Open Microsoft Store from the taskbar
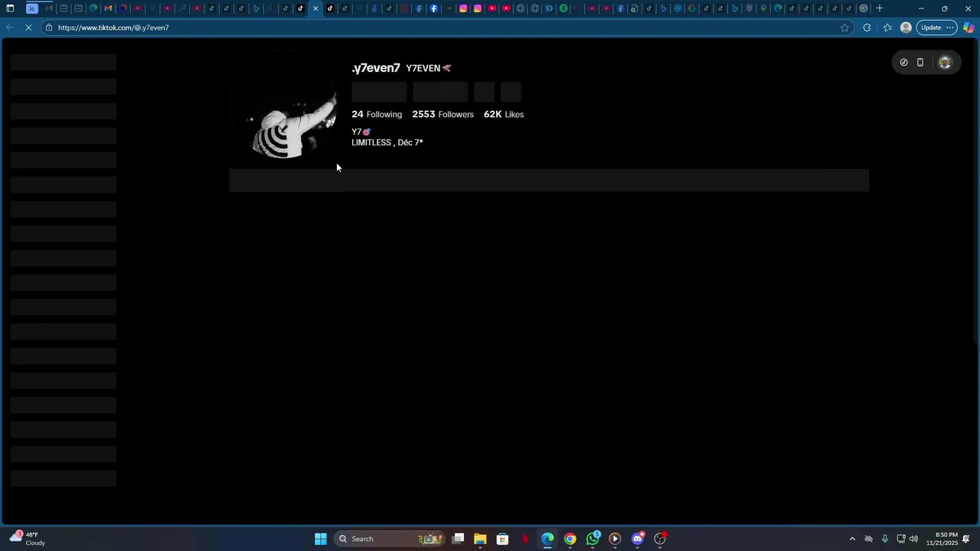The width and height of the screenshot is (980, 551). (502, 539)
